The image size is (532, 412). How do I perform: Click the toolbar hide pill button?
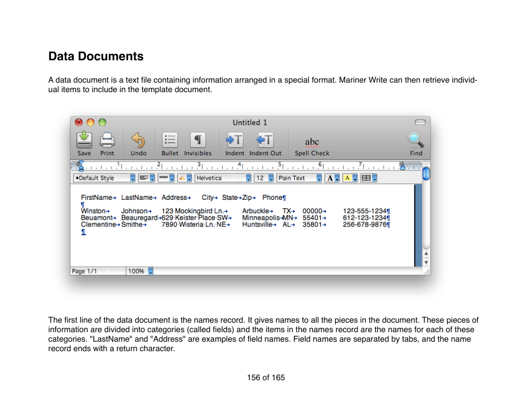click(x=420, y=122)
